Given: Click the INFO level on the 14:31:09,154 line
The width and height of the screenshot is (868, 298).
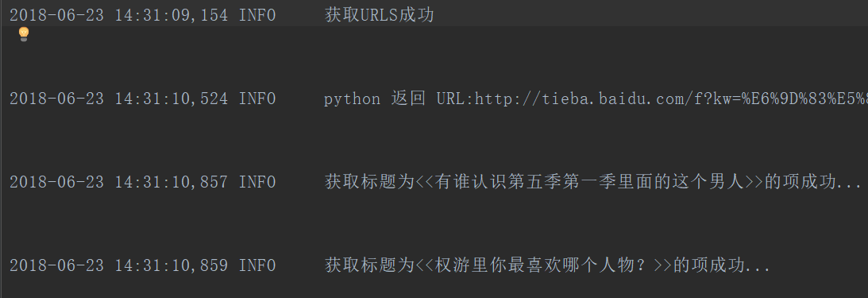Looking at the screenshot, I should point(257,16).
